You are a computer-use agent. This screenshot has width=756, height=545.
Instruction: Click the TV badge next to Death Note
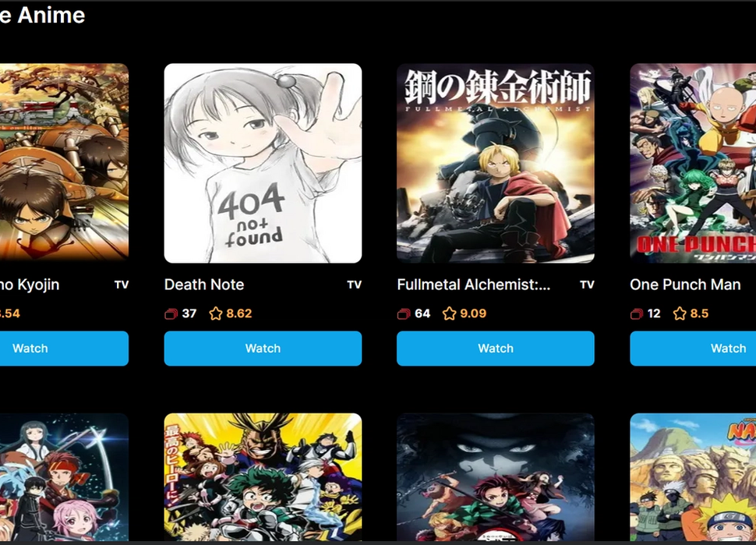[355, 285]
